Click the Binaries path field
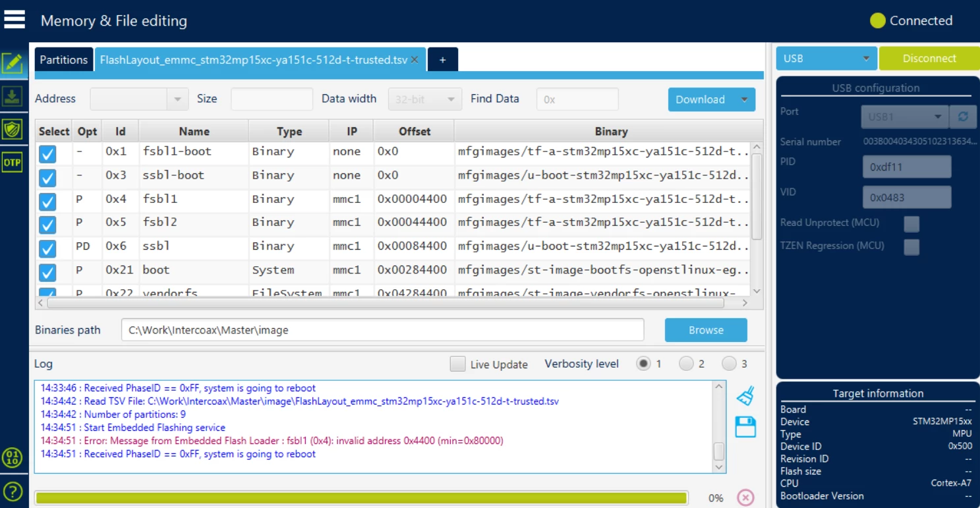The width and height of the screenshot is (980, 508). (x=382, y=330)
